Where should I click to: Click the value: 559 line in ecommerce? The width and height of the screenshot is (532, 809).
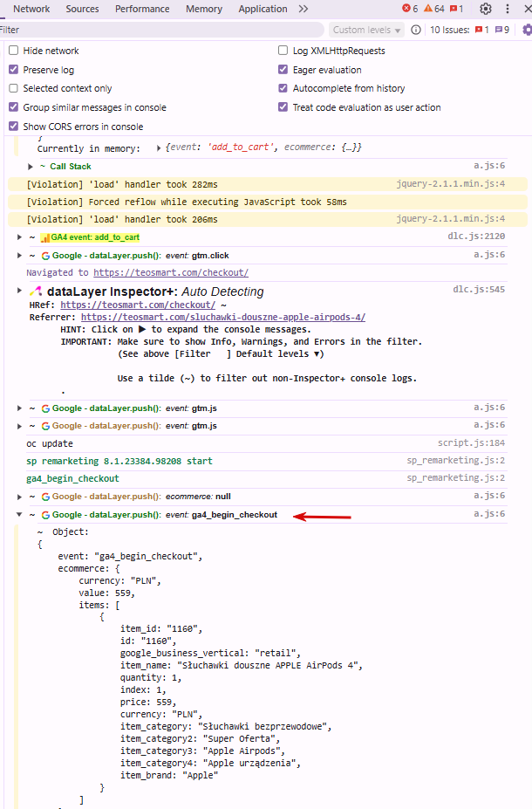[106, 593]
